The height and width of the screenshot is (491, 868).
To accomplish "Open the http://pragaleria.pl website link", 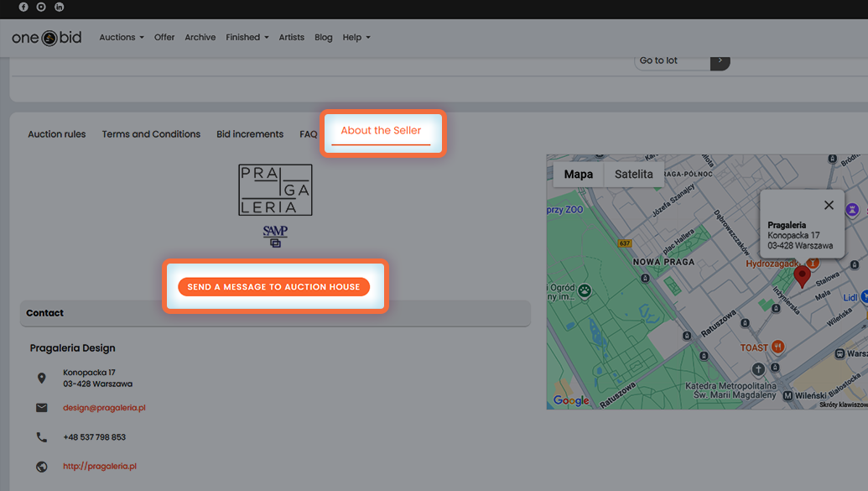I will 100,467.
